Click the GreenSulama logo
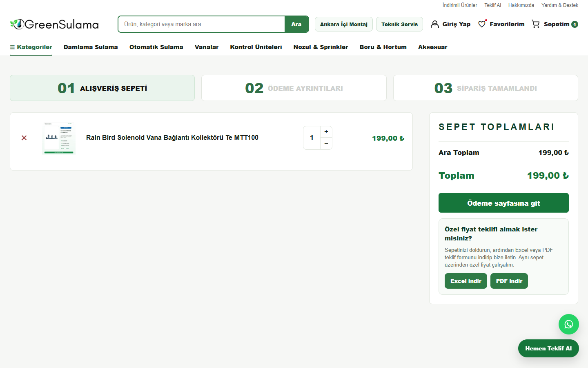This screenshot has width=588, height=368. point(54,24)
